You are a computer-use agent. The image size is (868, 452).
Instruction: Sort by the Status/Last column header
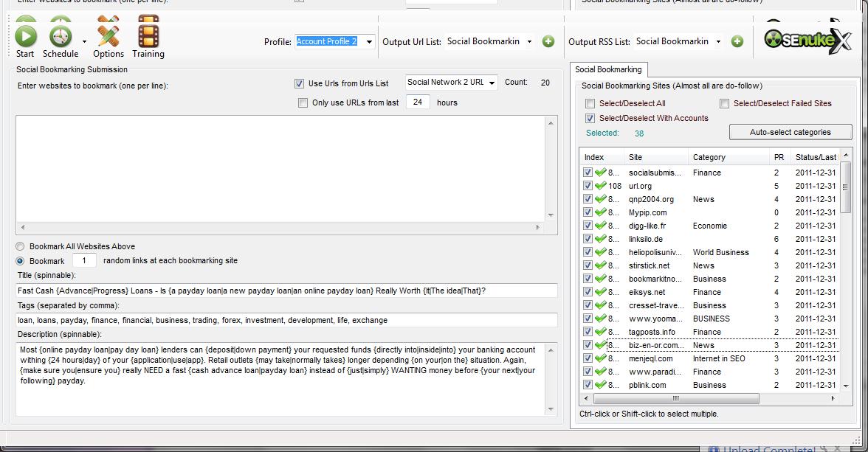[x=815, y=157]
